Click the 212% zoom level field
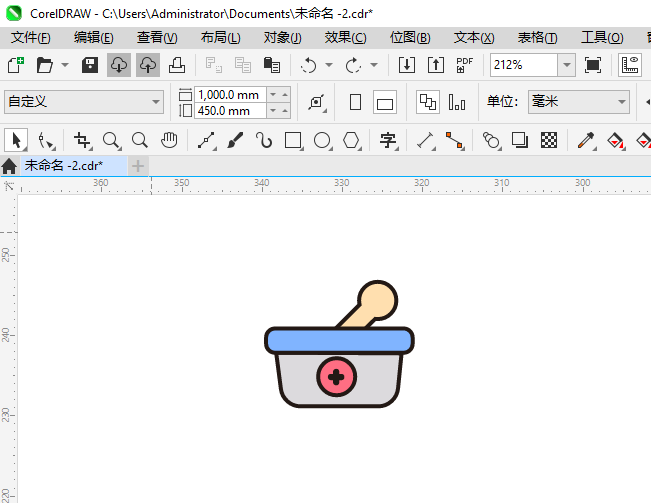651x503 pixels. (524, 65)
